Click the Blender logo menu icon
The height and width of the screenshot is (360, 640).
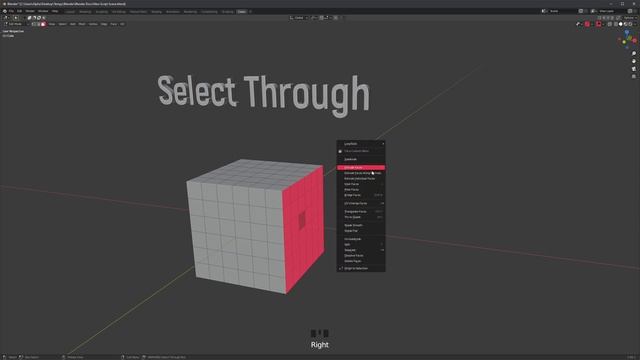[4, 11]
